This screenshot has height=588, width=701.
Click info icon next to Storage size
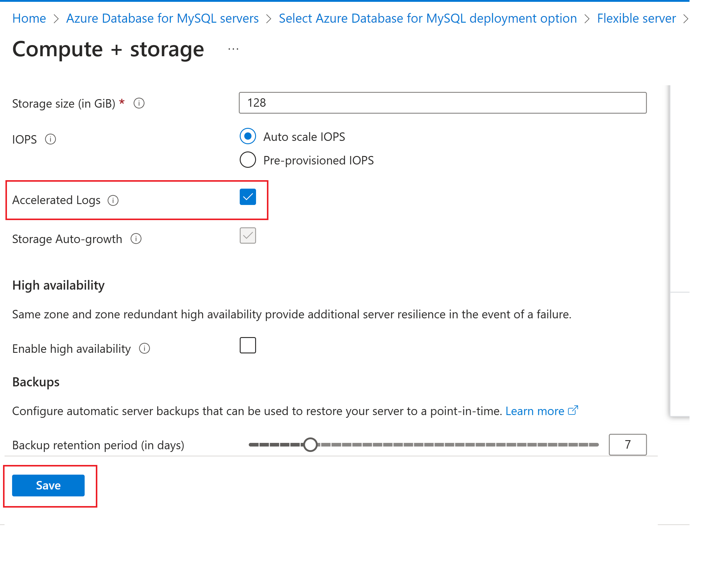coord(139,103)
